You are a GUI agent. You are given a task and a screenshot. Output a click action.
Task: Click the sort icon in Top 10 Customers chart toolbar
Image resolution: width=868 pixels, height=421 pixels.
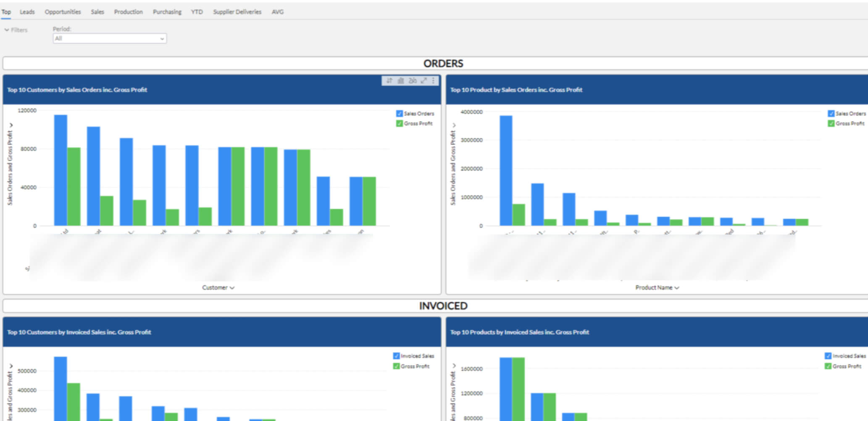(x=389, y=81)
